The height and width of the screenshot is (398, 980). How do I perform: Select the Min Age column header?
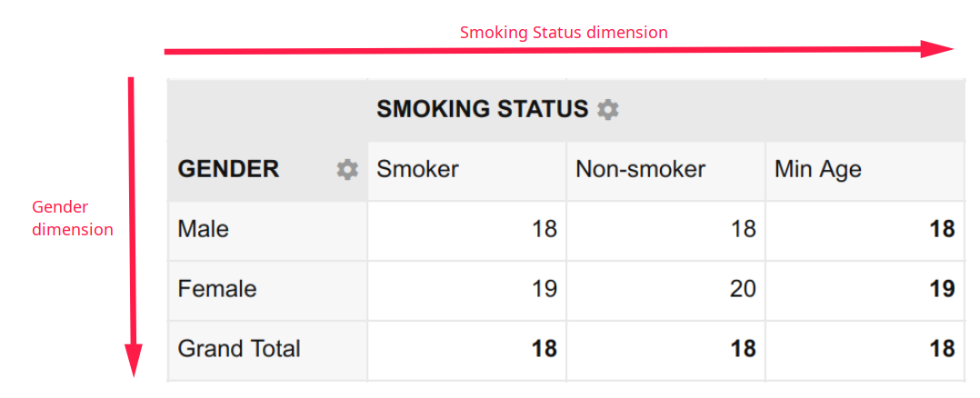coord(865,171)
